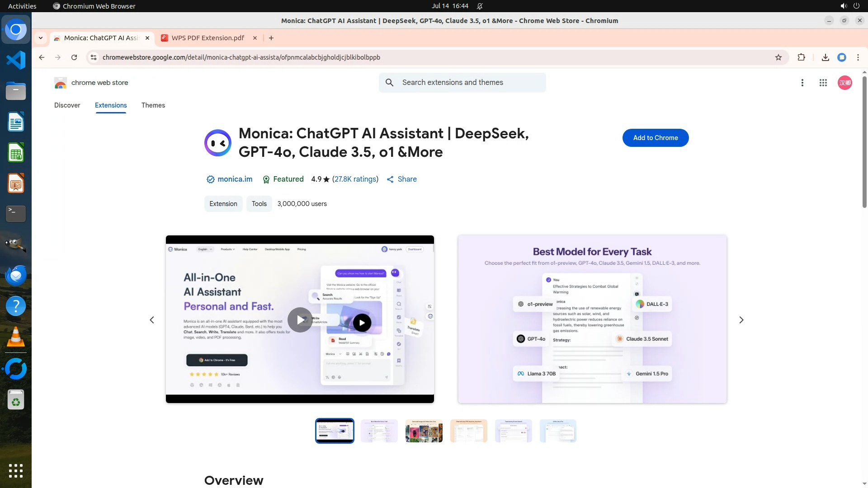Go to the Discover tab
Image resolution: width=868 pixels, height=488 pixels.
click(x=67, y=105)
